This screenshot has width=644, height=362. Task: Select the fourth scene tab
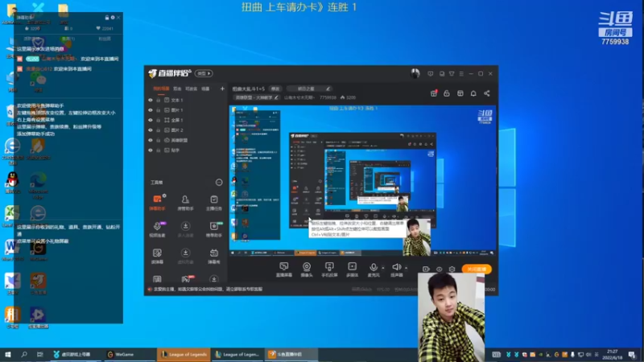(205, 88)
